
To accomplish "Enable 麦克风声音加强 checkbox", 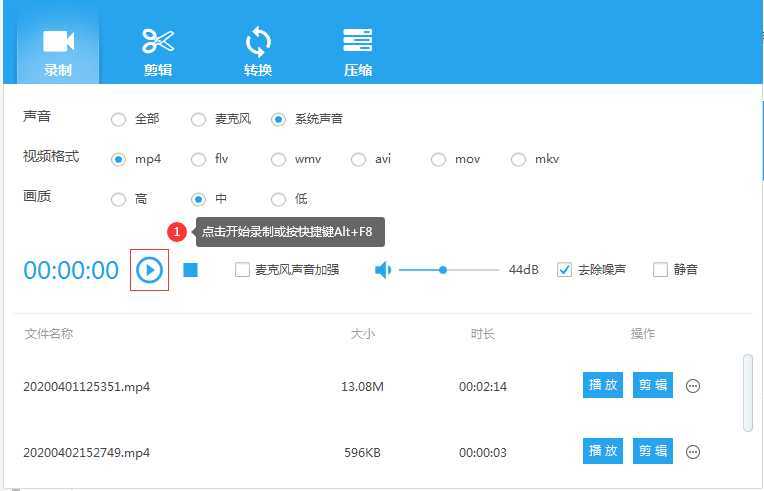I will (242, 270).
